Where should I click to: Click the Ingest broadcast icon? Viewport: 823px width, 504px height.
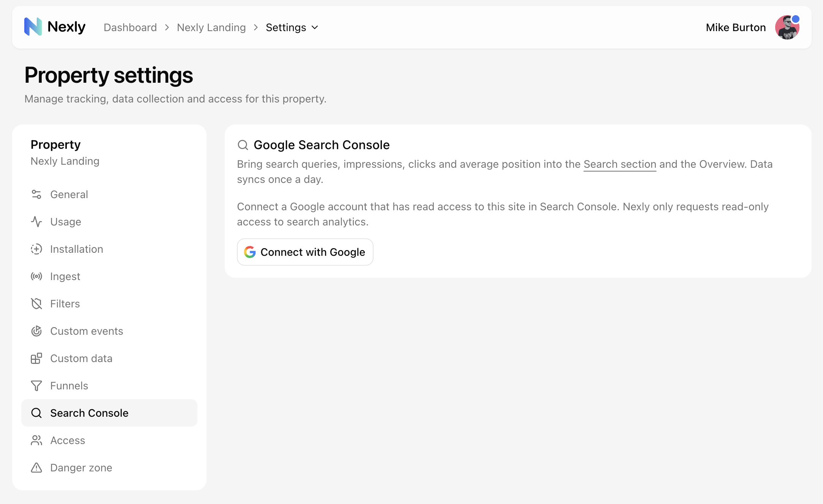tap(36, 276)
